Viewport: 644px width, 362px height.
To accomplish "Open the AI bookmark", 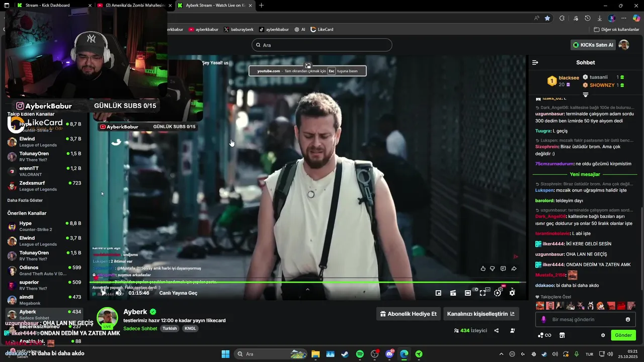I will click(300, 29).
